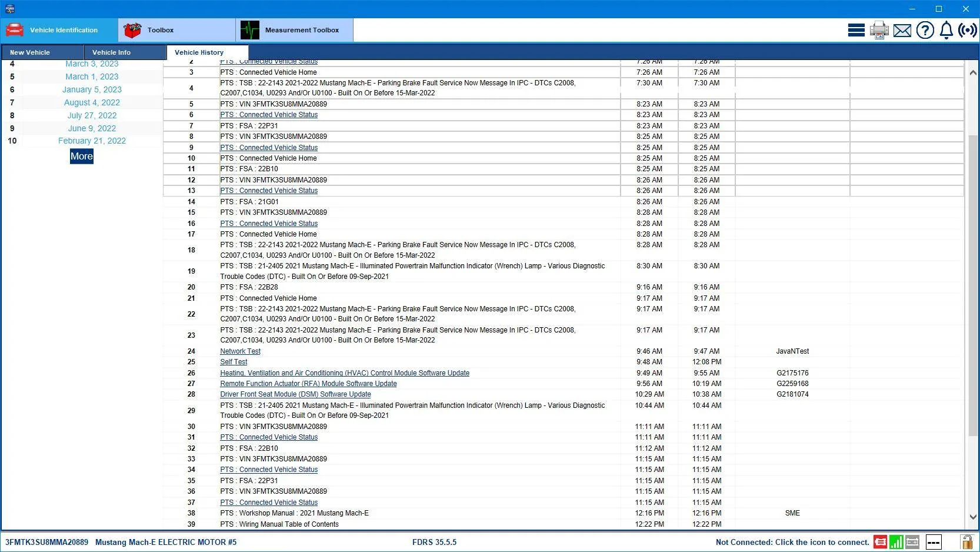
Task: Select 'PTS : FSA : 21G01' row
Action: pyautogui.click(x=249, y=202)
